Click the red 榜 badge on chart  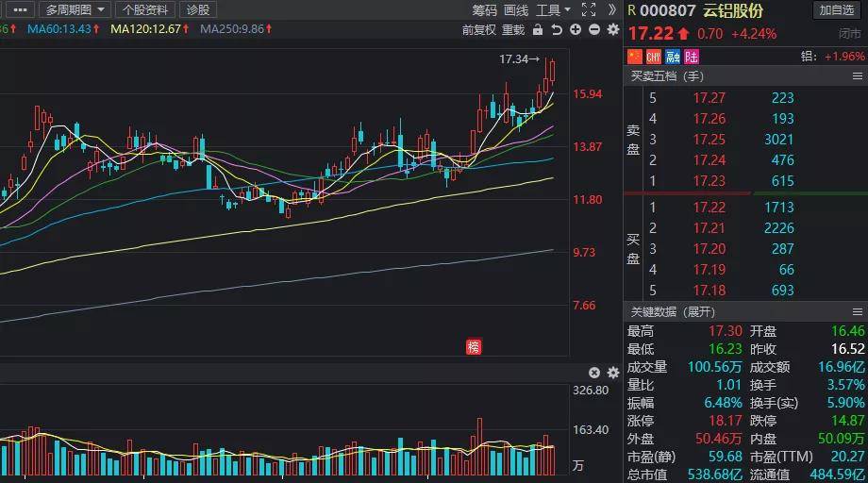[474, 347]
